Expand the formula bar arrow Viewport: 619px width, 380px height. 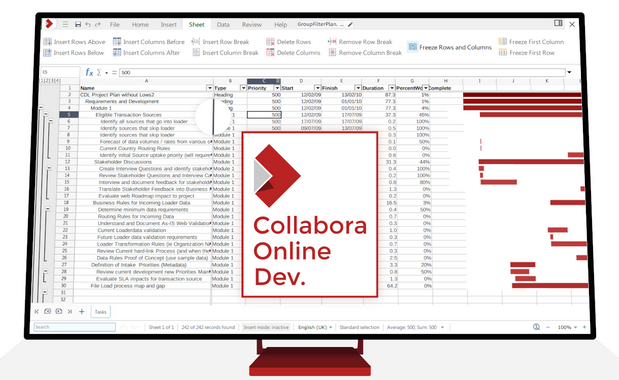click(x=569, y=72)
